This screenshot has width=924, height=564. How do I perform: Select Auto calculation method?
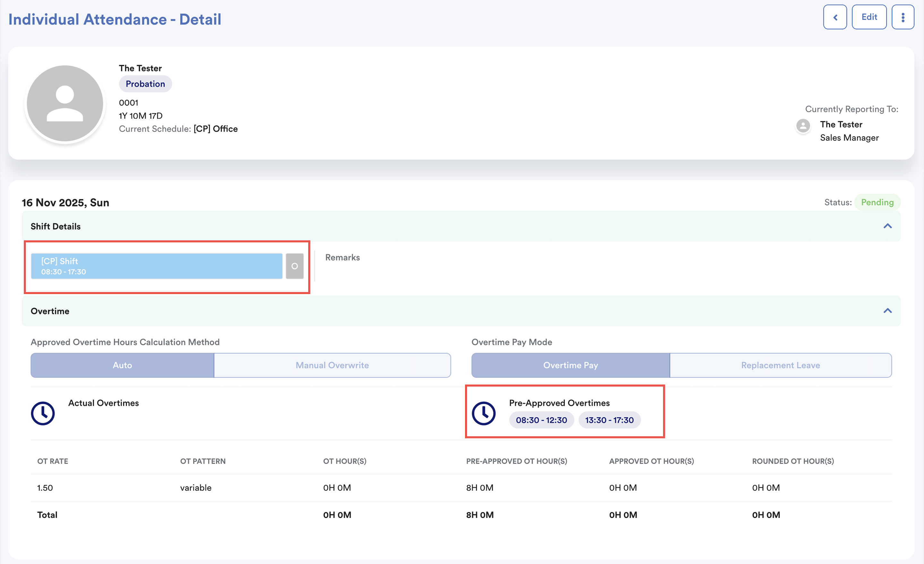(x=122, y=365)
